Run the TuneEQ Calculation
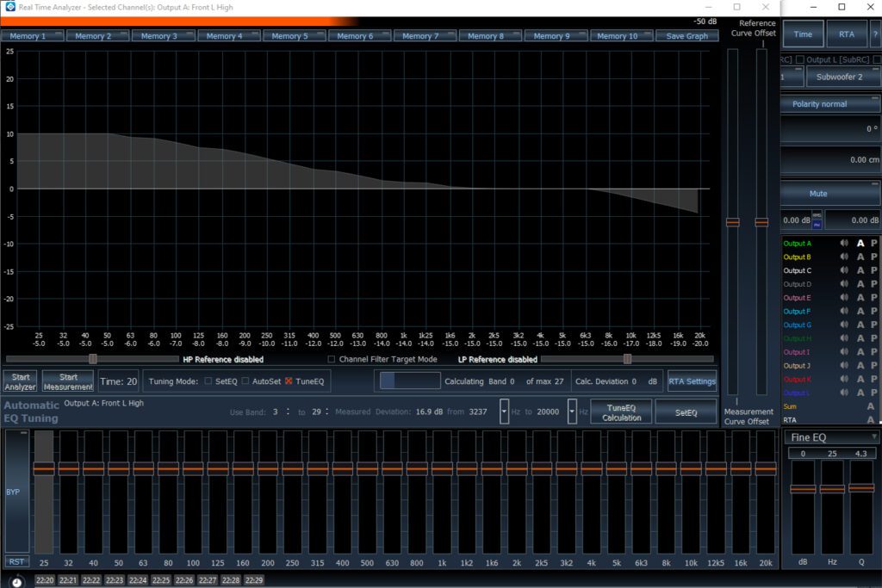Screen dimensions: 882x588 click(621, 412)
